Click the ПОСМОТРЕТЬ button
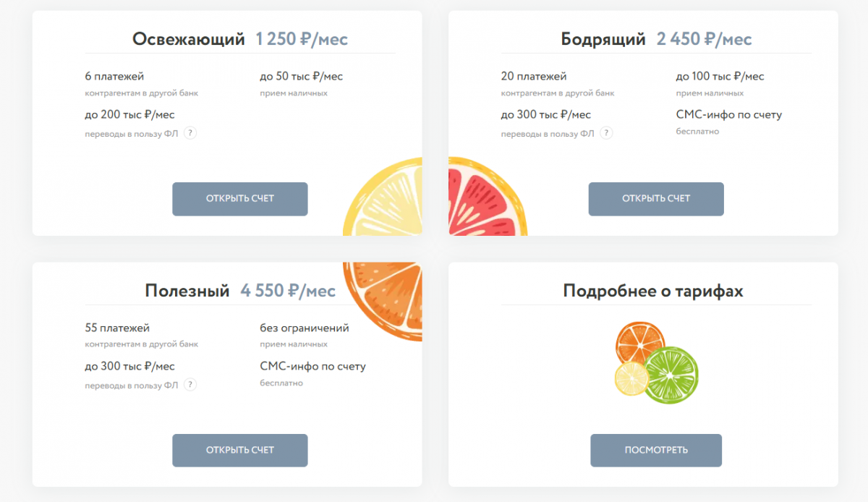The height and width of the screenshot is (502, 868). [x=656, y=450]
